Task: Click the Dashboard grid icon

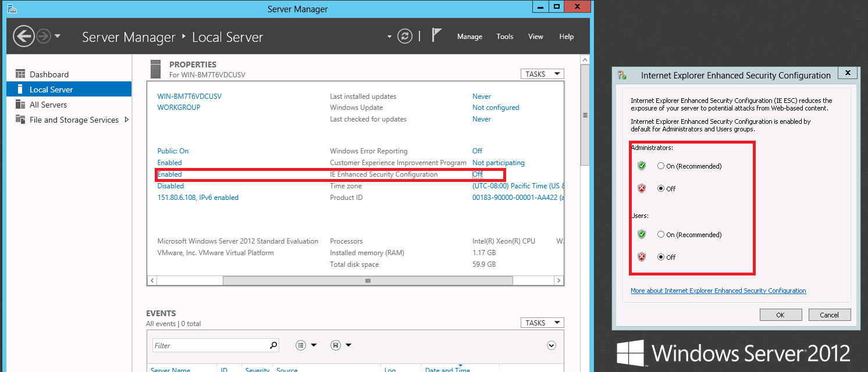Action: click(x=20, y=74)
